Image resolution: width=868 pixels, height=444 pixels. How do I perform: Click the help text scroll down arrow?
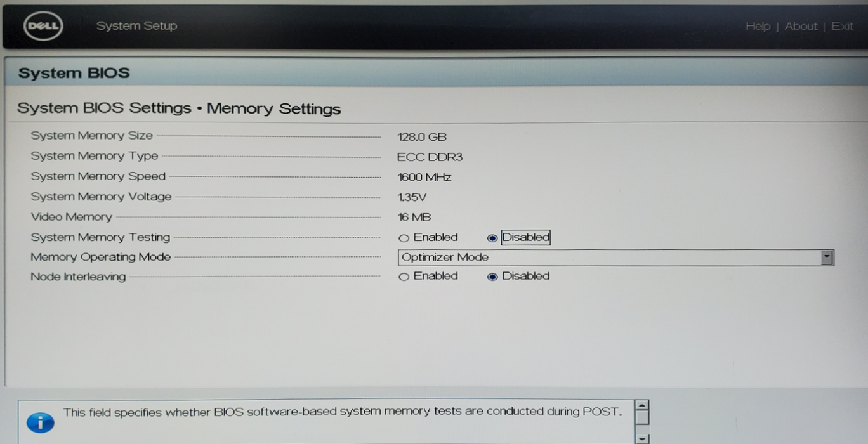[x=642, y=438]
